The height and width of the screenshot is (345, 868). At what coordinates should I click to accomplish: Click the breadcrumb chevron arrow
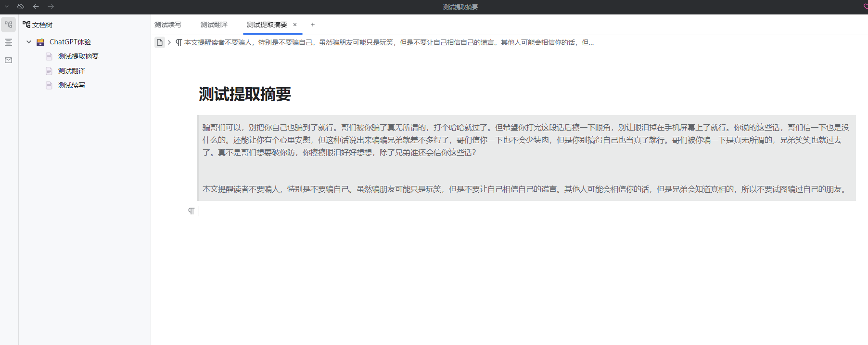point(169,42)
